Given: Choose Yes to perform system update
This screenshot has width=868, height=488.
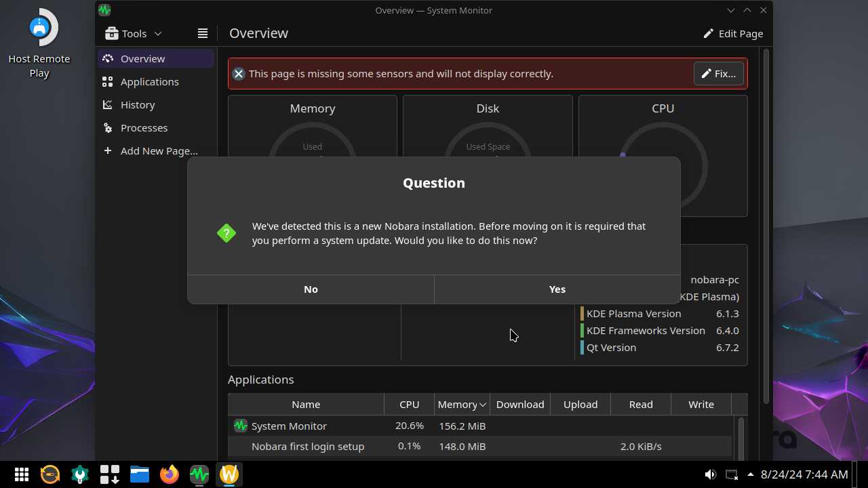Looking at the screenshot, I should tap(557, 289).
